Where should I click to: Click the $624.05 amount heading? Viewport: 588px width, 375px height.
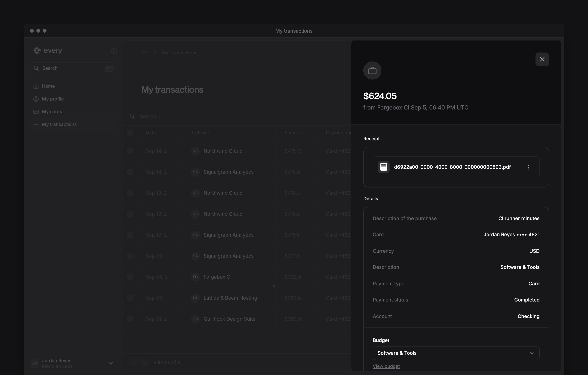click(x=380, y=96)
